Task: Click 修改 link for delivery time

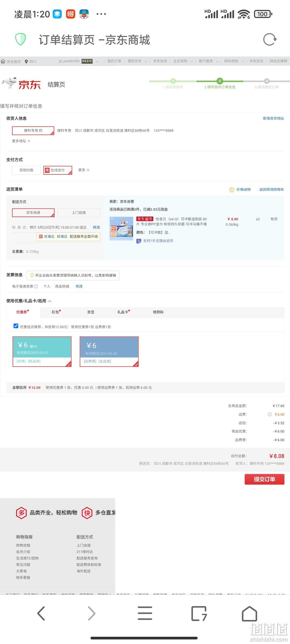Action: click(96, 227)
